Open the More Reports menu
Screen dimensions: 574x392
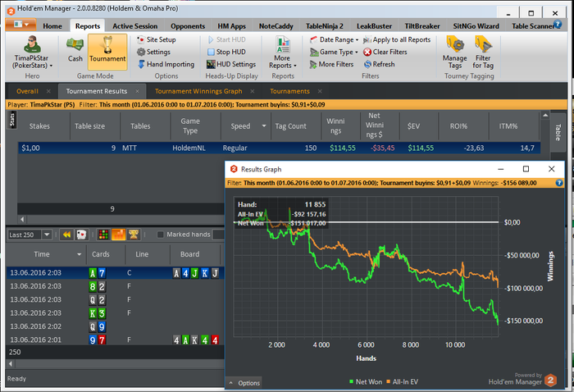click(283, 52)
